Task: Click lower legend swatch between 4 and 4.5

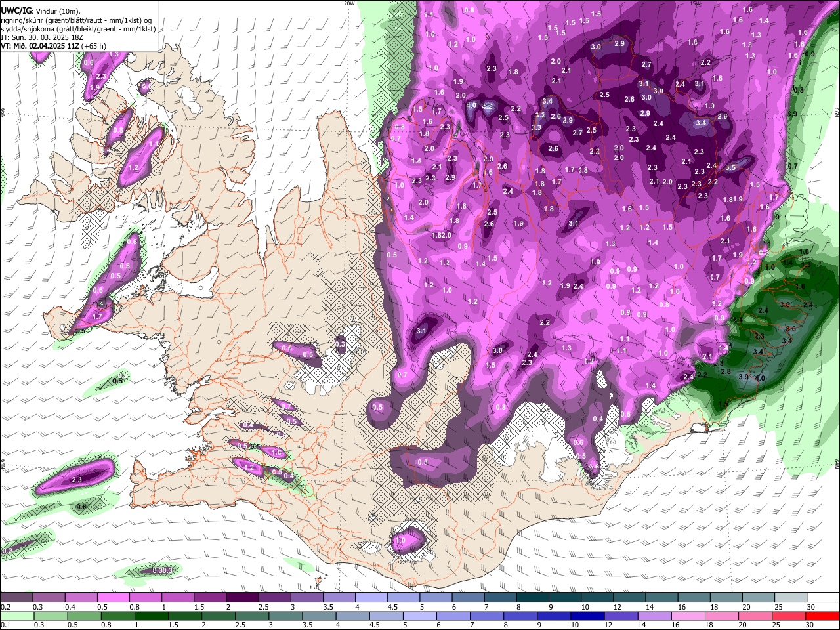Action: 353,616
